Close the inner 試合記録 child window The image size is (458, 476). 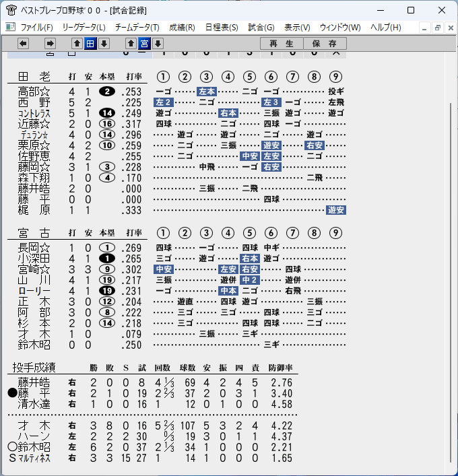click(451, 28)
